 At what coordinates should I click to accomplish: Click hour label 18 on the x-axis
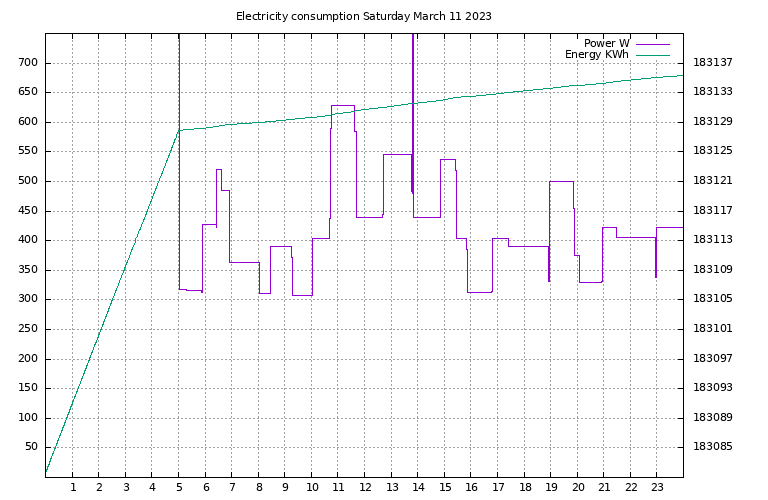[525, 488]
